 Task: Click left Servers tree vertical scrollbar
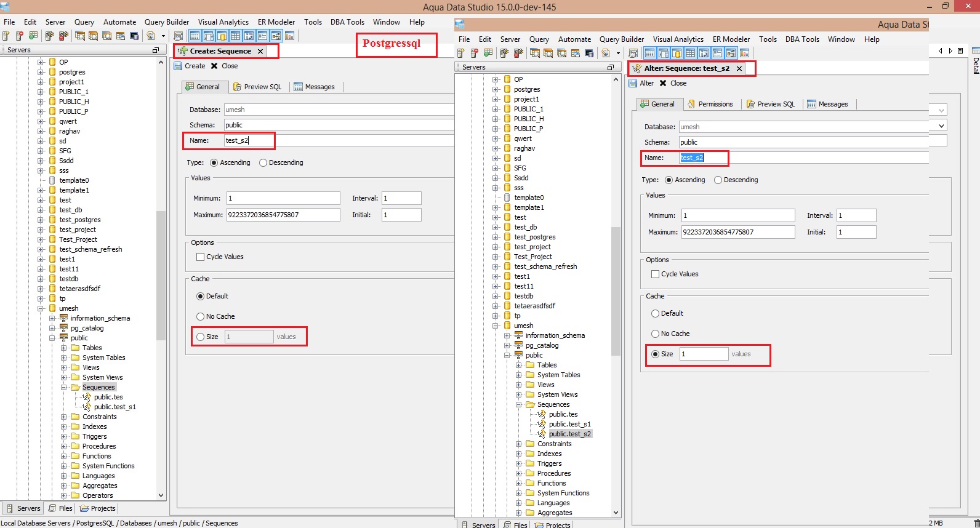click(x=161, y=276)
